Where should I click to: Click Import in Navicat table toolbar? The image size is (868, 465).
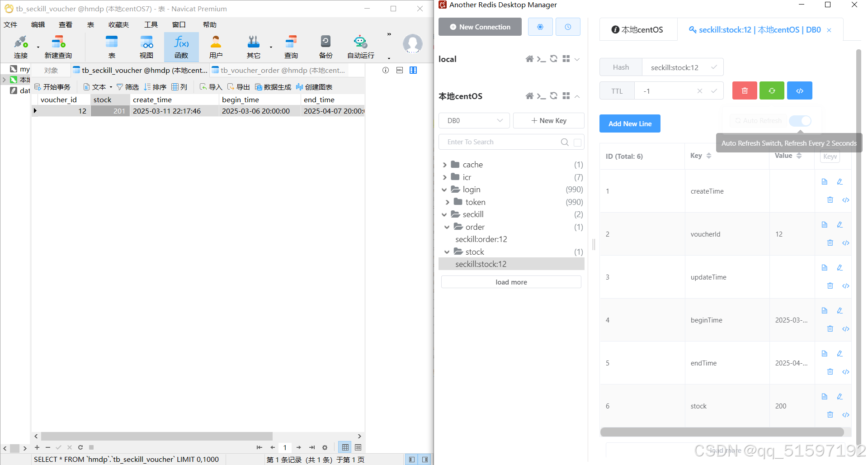click(x=211, y=87)
